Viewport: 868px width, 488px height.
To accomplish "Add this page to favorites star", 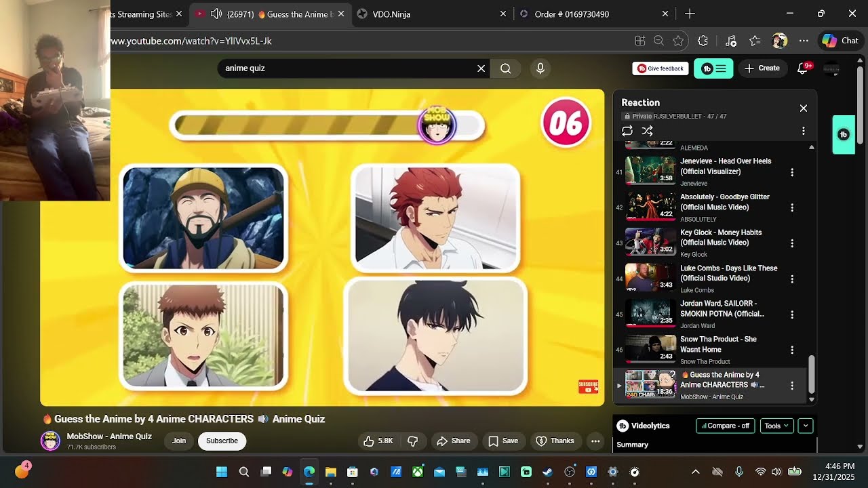I will pos(677,41).
